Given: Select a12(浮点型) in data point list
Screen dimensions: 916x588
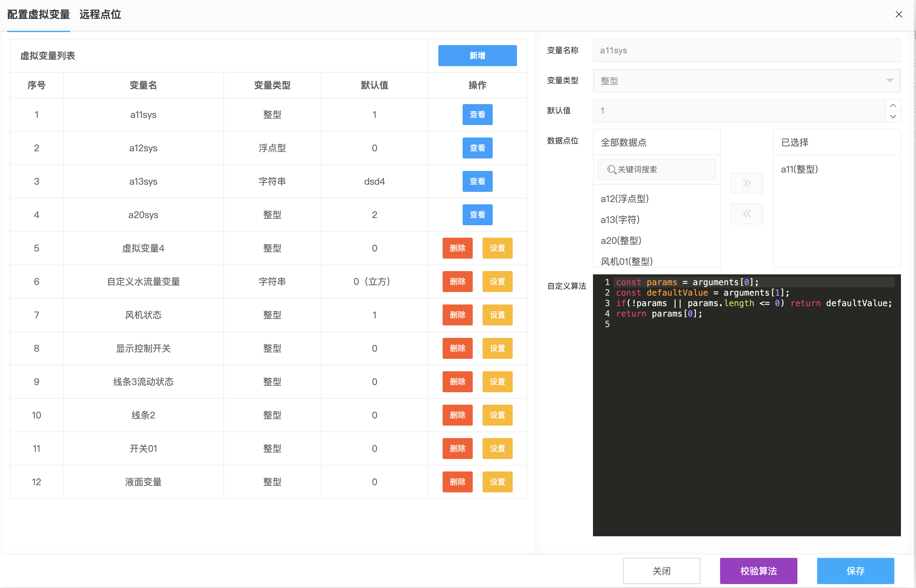Looking at the screenshot, I should [x=624, y=198].
